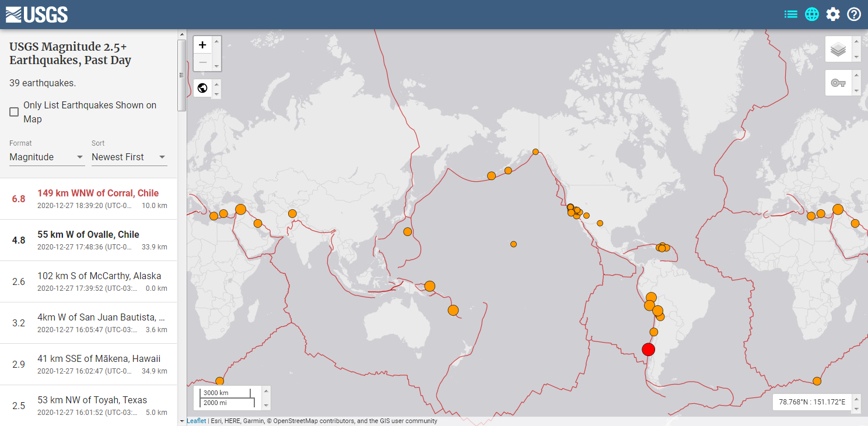Toggle the attribution collapse arrow beside Leaflet
Image resolution: width=868 pixels, height=426 pixels.
coord(182,421)
